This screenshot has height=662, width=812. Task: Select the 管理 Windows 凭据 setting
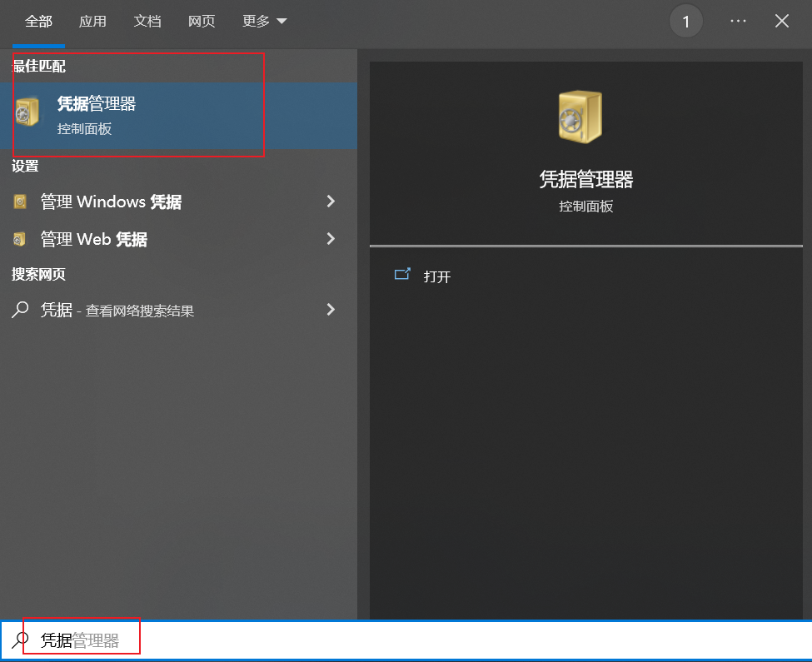tap(179, 202)
